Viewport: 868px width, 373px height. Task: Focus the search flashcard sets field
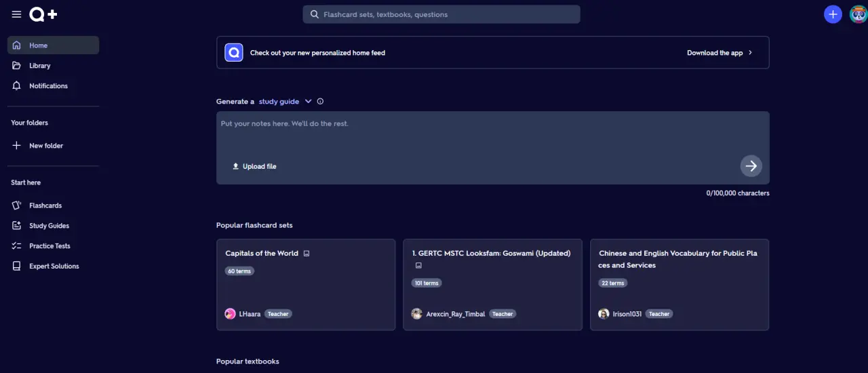point(441,14)
